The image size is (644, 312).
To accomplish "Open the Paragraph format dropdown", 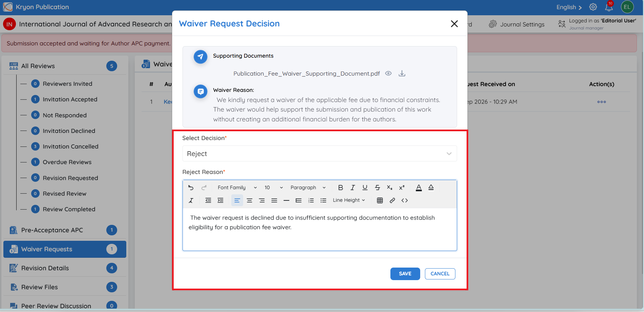I will coord(308,188).
